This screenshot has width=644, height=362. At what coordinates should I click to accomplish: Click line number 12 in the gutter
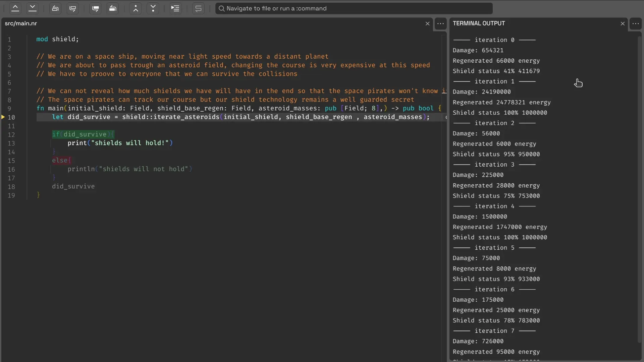[x=11, y=135]
